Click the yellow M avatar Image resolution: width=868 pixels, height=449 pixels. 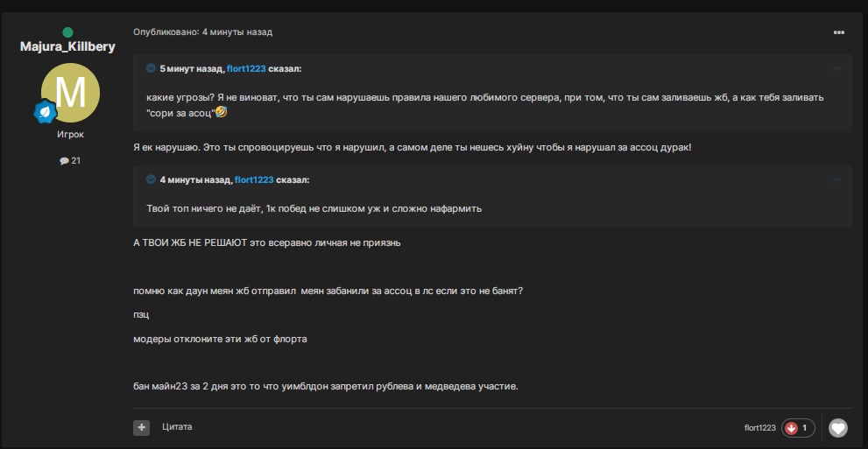coord(70,93)
